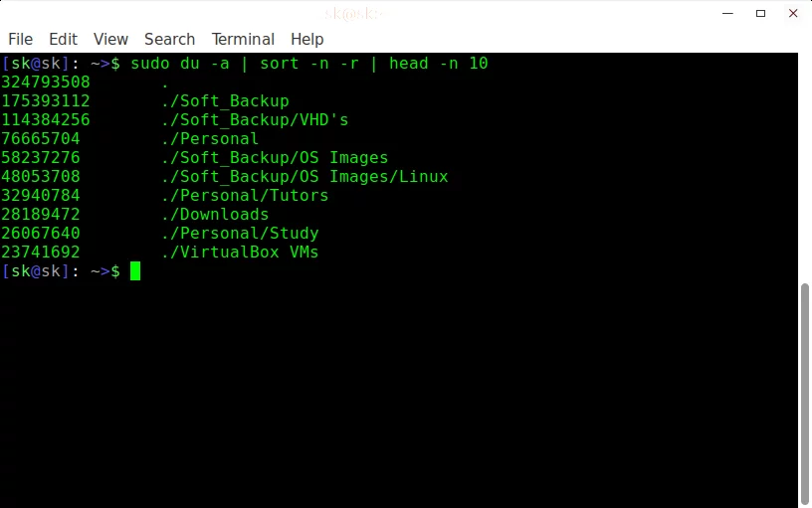Open the File menu
The height and width of the screenshot is (508, 812).
tap(20, 40)
